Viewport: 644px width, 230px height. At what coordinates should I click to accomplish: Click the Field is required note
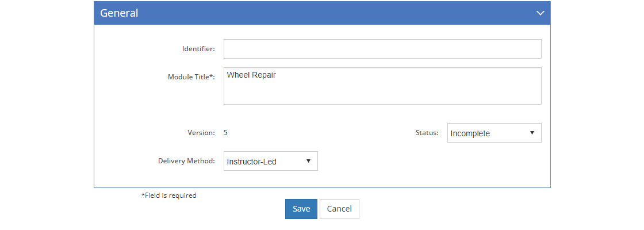click(169, 195)
